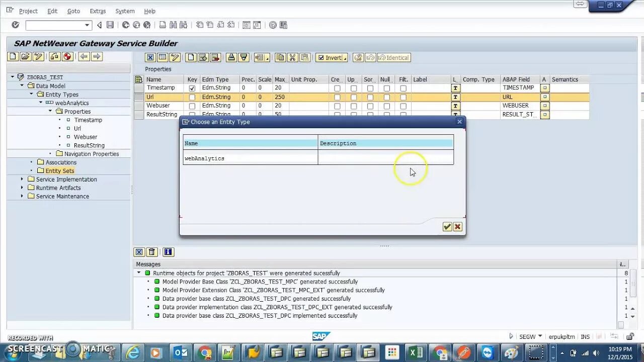The image size is (644, 362).
Task: Click the Display/Change pencil icon in project toolbar
Action: 37,56
